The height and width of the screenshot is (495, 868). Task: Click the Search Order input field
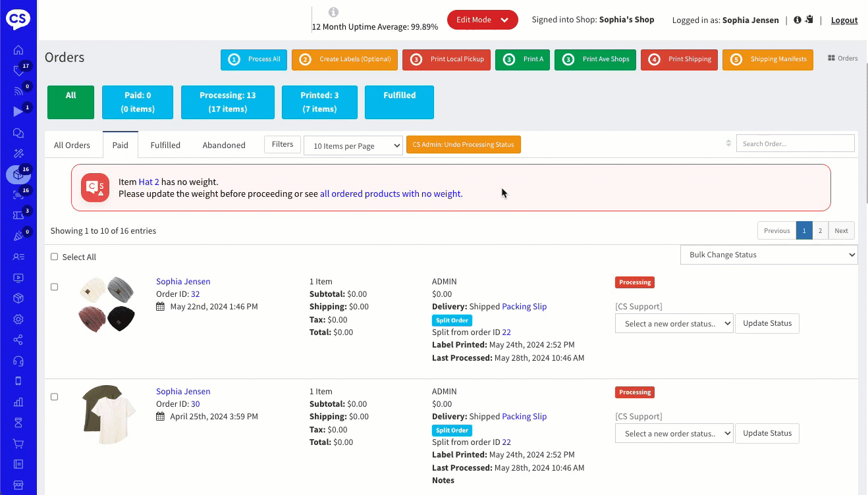point(795,143)
